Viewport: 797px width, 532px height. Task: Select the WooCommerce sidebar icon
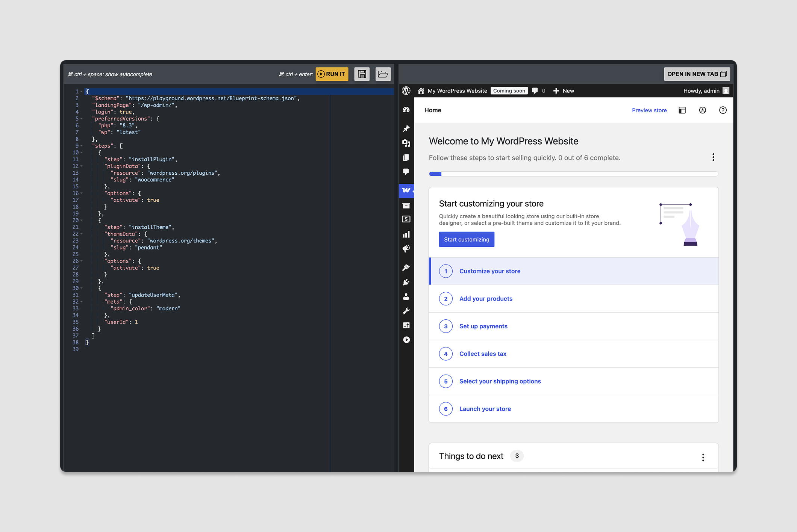pos(406,190)
